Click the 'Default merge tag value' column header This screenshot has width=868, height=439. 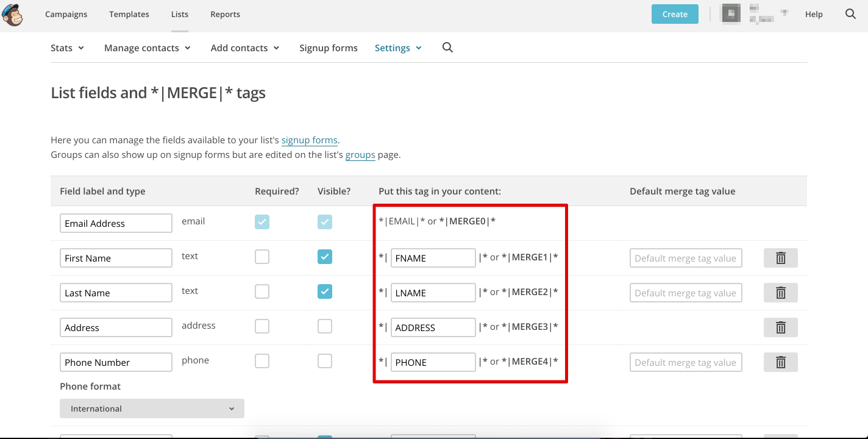pyautogui.click(x=683, y=191)
